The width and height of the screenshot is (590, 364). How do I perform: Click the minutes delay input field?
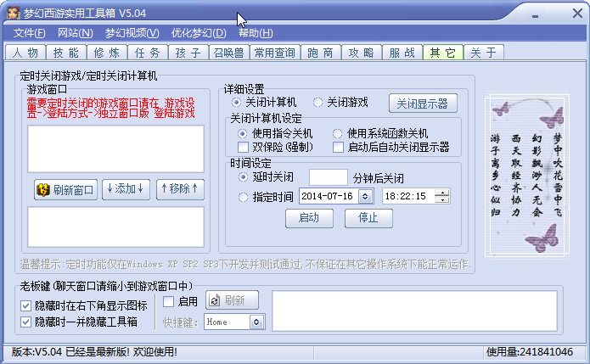click(329, 177)
